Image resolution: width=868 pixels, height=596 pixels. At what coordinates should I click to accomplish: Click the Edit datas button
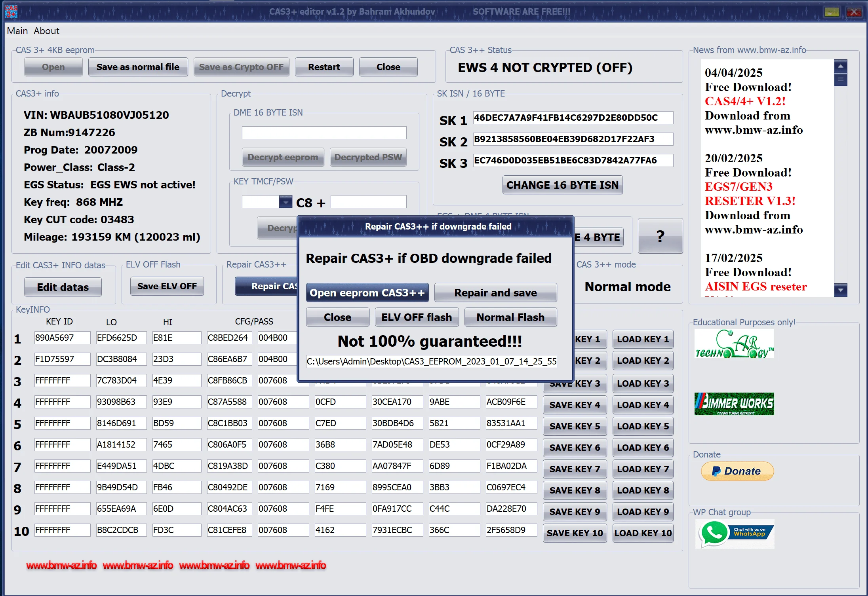click(63, 287)
